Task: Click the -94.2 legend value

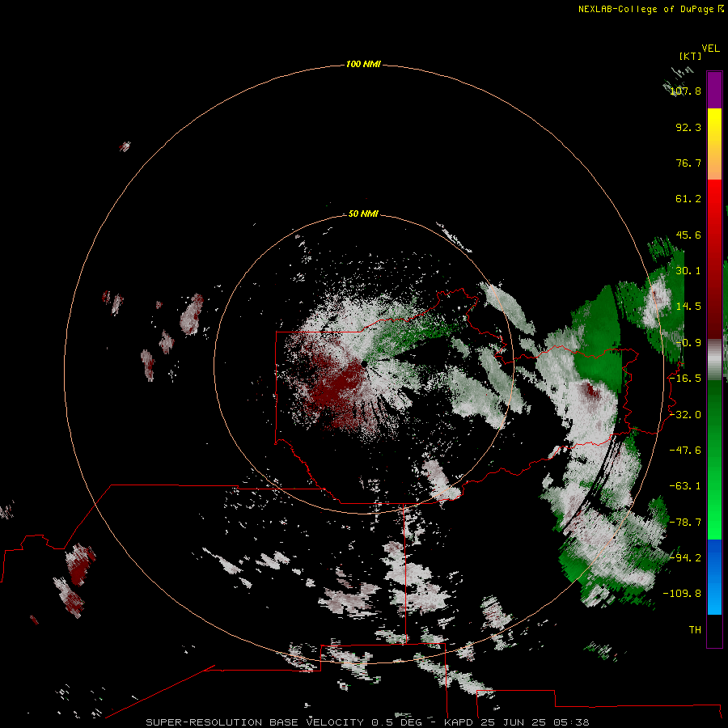Action: pos(686,558)
